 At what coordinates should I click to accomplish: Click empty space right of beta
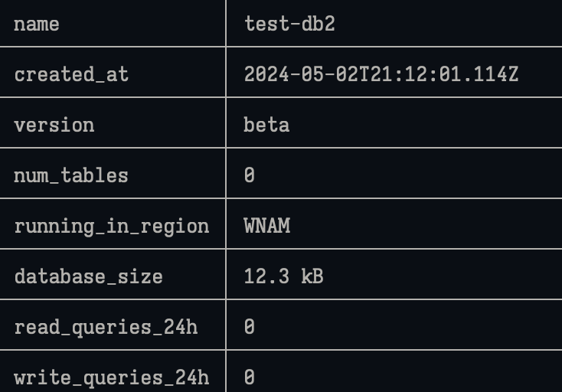coord(426,123)
